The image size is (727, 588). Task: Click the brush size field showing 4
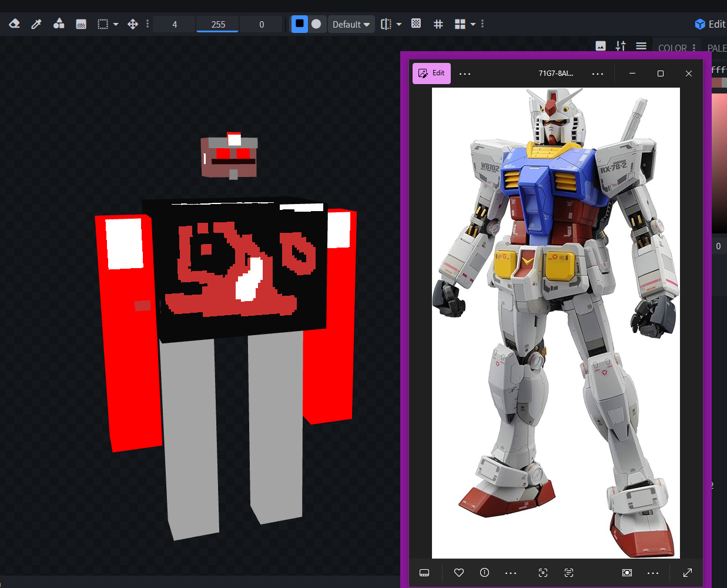[175, 24]
